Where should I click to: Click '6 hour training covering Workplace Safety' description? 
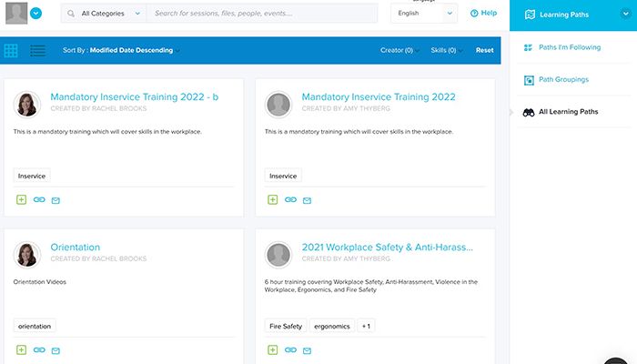pos(371,286)
